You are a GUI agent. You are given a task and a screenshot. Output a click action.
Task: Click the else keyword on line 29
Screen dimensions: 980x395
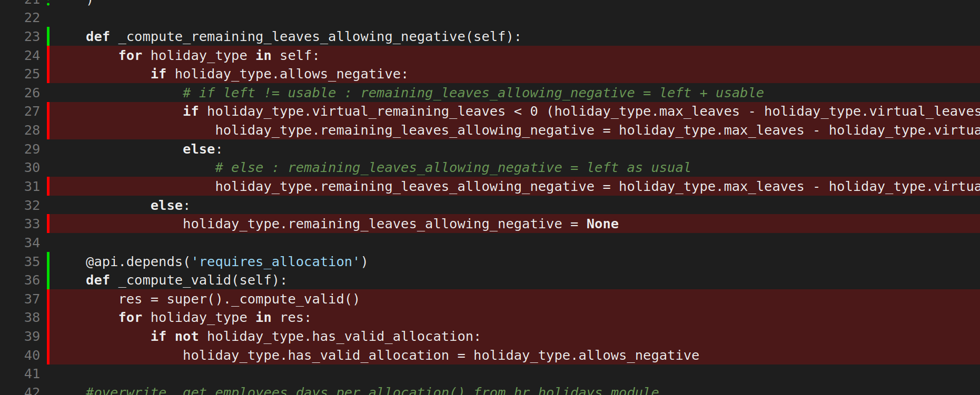point(199,149)
